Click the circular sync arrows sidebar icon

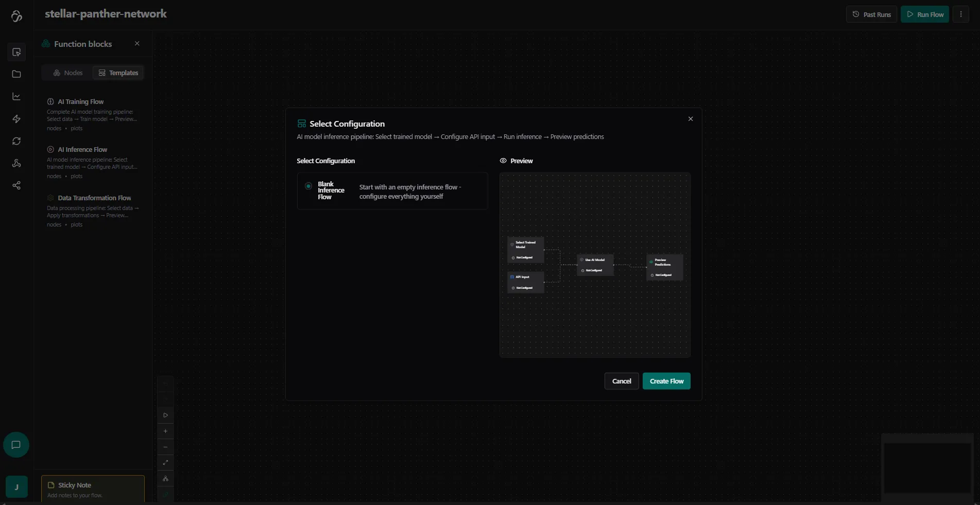click(16, 141)
